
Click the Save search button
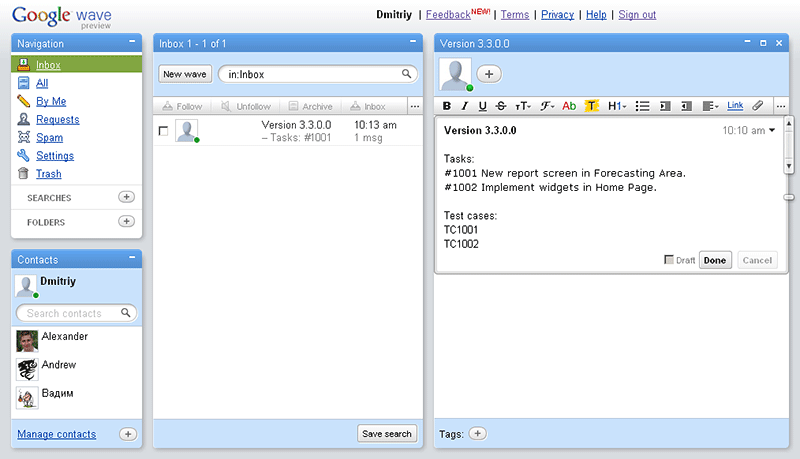click(x=387, y=434)
